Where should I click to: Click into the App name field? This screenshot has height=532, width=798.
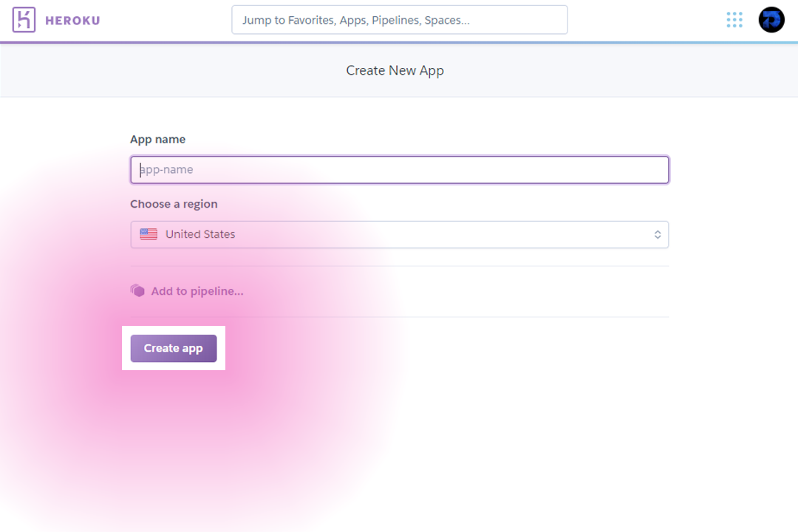point(400,169)
